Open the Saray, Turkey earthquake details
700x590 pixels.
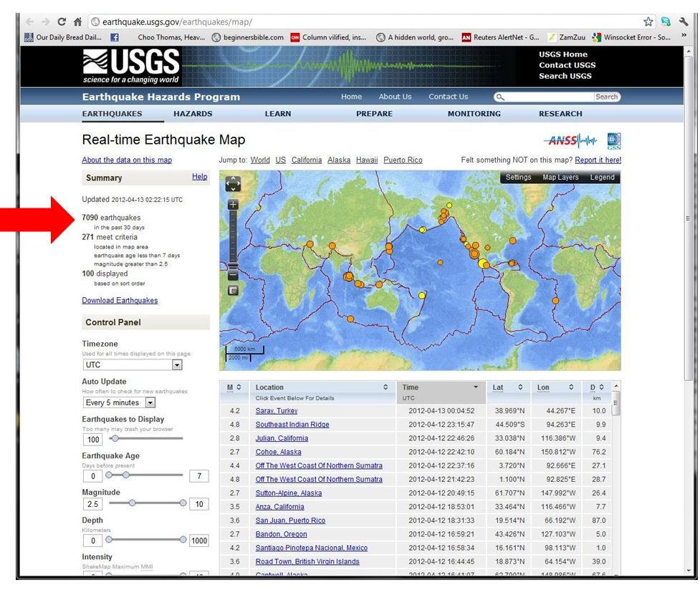click(277, 411)
